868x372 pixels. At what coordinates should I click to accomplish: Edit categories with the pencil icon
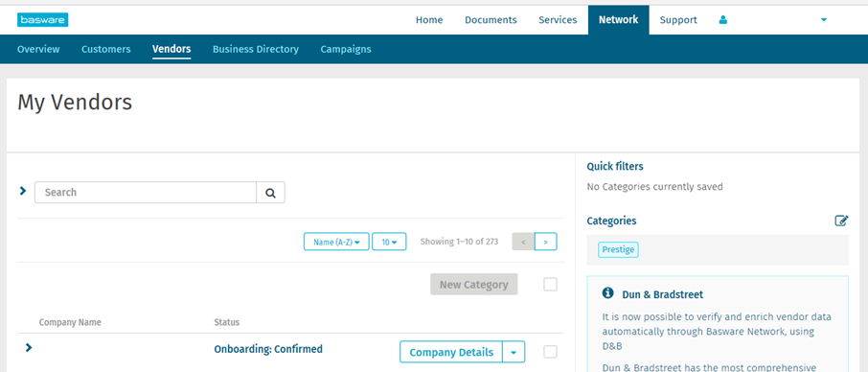point(841,221)
